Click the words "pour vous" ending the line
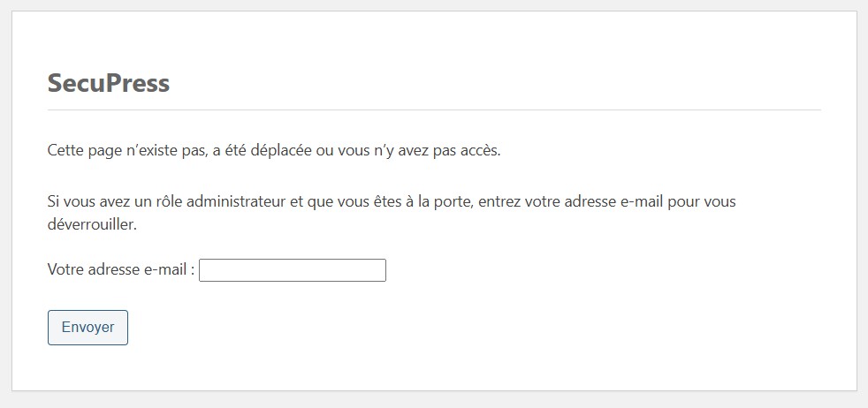Screen dimensions: 868x408 (x=704, y=201)
